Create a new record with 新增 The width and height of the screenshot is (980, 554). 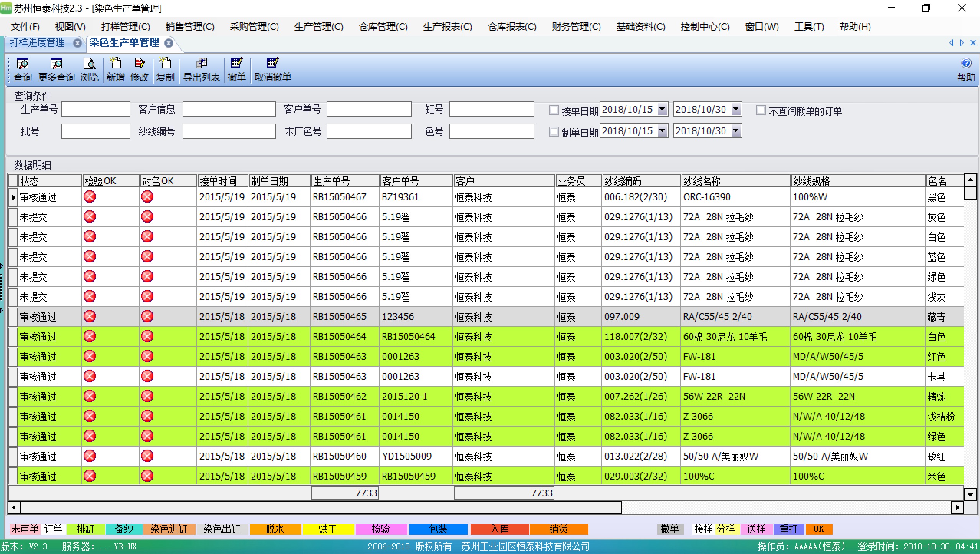tap(115, 69)
